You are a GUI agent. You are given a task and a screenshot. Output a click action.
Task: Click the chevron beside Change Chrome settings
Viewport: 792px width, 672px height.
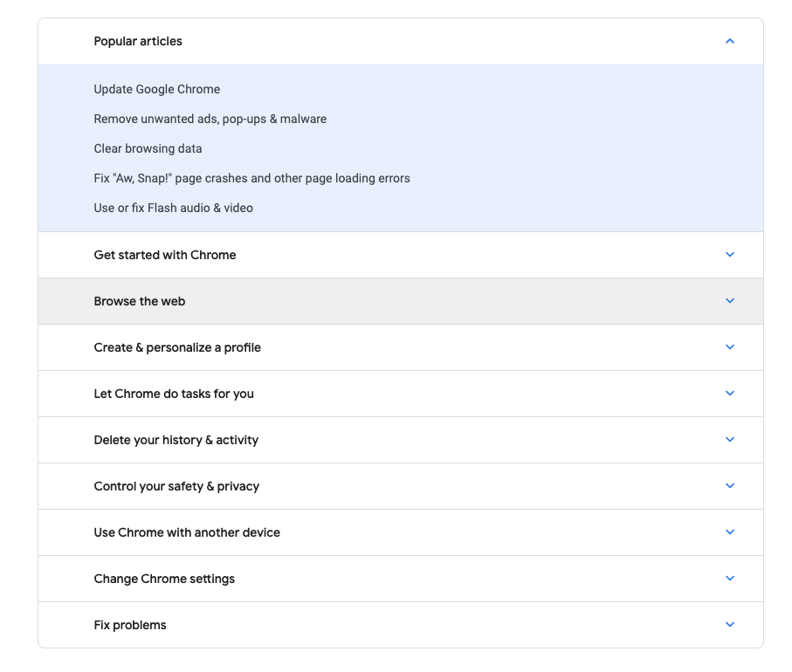pyautogui.click(x=729, y=578)
